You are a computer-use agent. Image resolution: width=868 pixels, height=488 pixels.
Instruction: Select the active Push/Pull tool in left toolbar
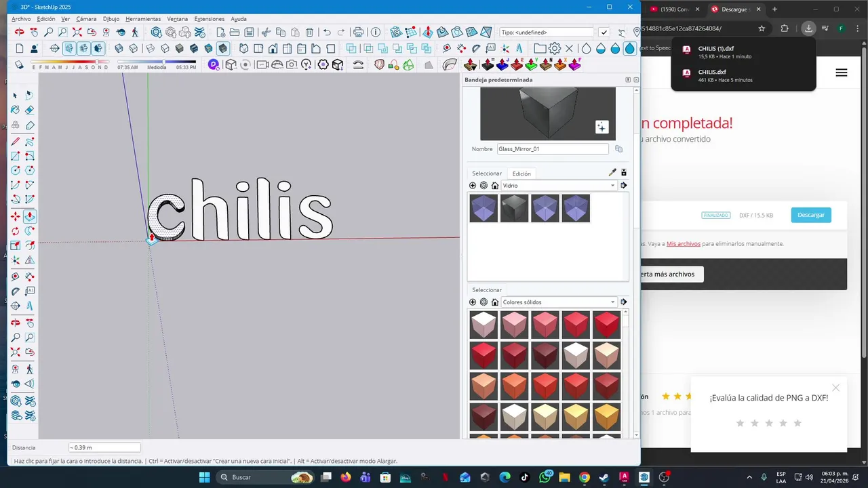30,216
